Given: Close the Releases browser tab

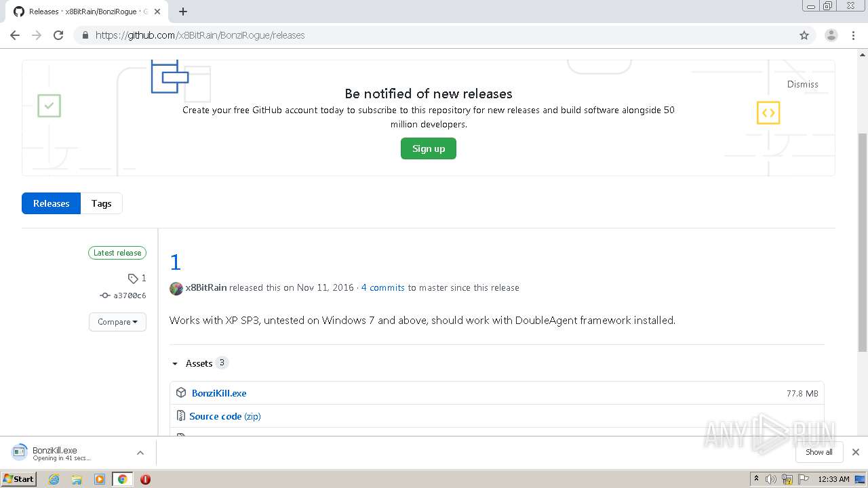Looking at the screenshot, I should click(157, 12).
